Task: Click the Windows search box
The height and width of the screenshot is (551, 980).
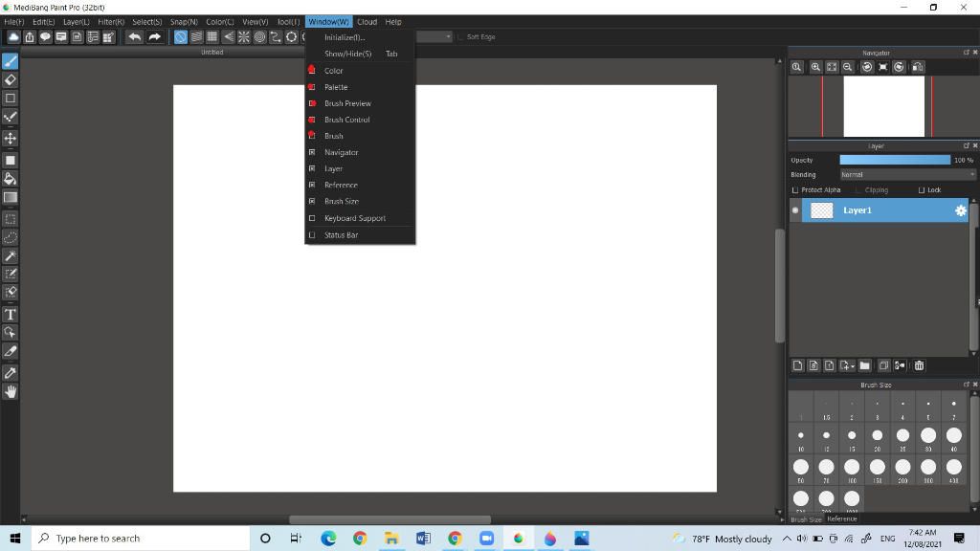Action: click(x=141, y=539)
